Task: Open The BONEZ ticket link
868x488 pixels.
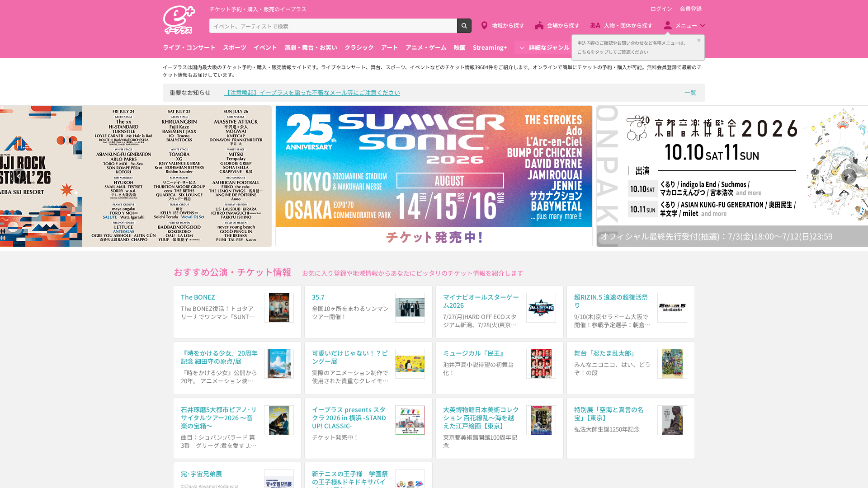Action: pyautogui.click(x=198, y=297)
